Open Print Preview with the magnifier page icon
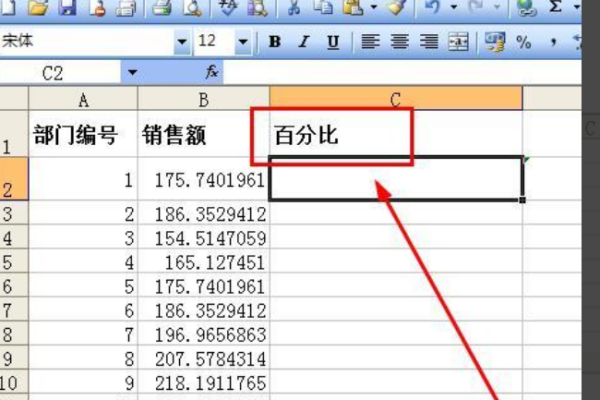This screenshot has height=400, width=600. click(192, 7)
